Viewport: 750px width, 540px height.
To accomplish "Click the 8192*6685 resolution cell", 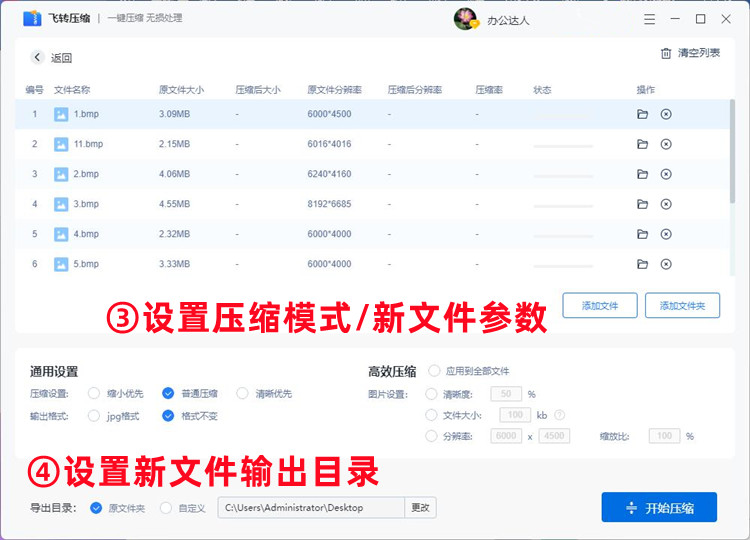I will tap(329, 204).
